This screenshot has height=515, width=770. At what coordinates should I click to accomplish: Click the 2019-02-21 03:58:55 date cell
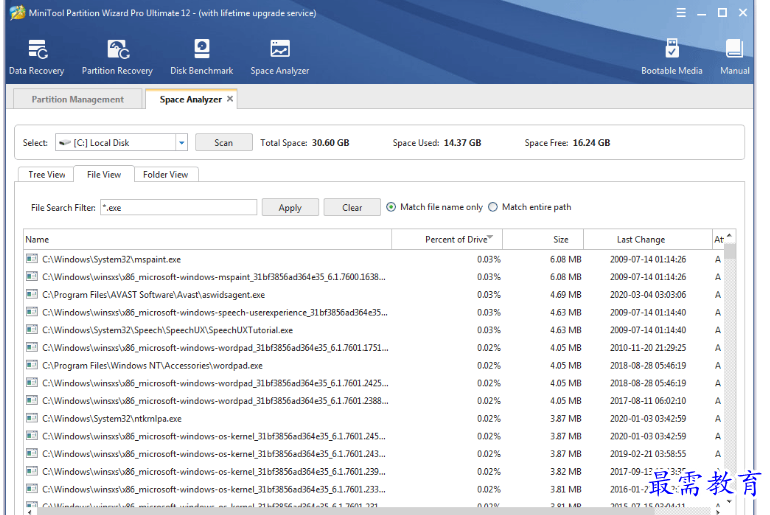point(648,454)
